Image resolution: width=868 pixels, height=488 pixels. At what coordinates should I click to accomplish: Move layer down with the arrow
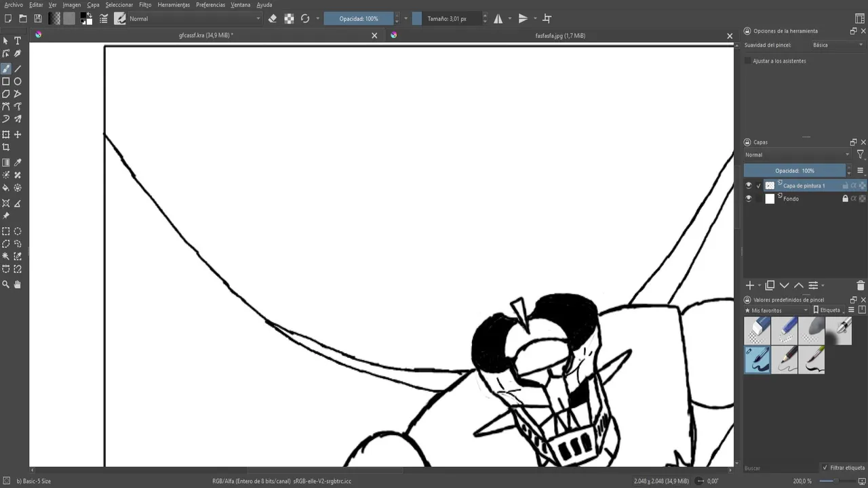pos(785,285)
